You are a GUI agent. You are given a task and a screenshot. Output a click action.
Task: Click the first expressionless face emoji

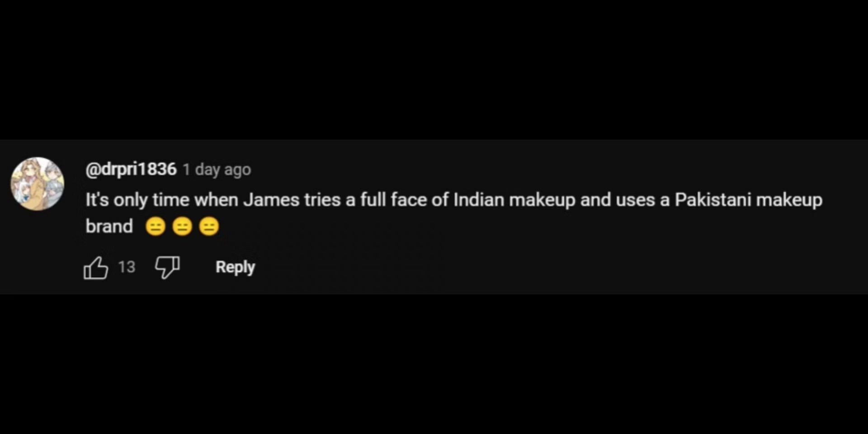156,226
